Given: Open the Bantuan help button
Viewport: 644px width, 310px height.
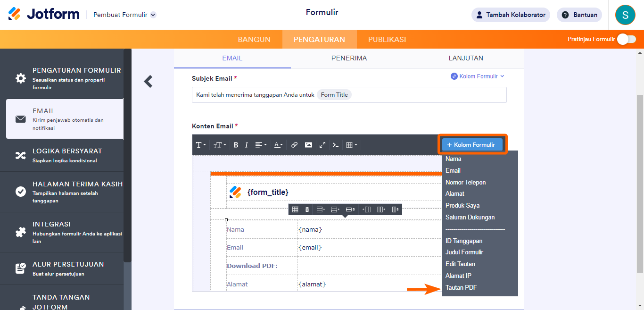Looking at the screenshot, I should click(579, 15).
